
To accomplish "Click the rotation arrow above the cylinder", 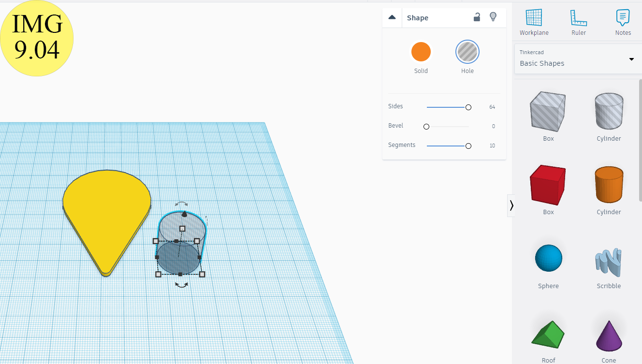I will [x=181, y=204].
